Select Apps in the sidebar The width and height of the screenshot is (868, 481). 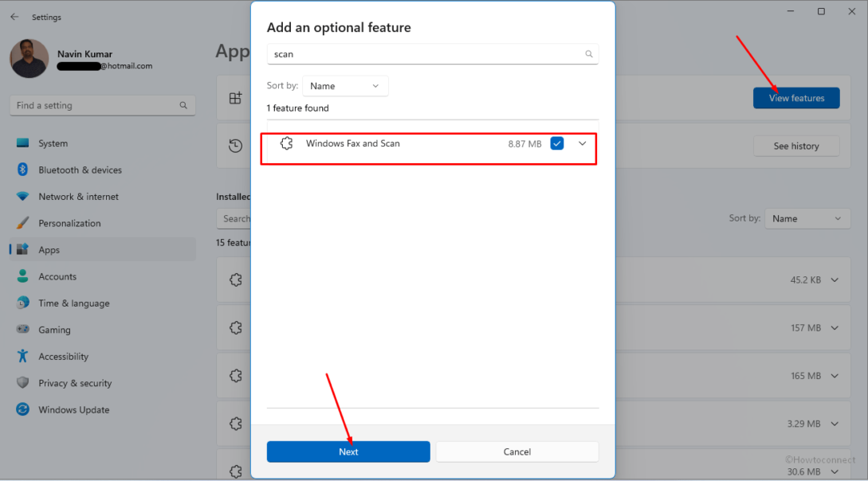click(x=103, y=250)
